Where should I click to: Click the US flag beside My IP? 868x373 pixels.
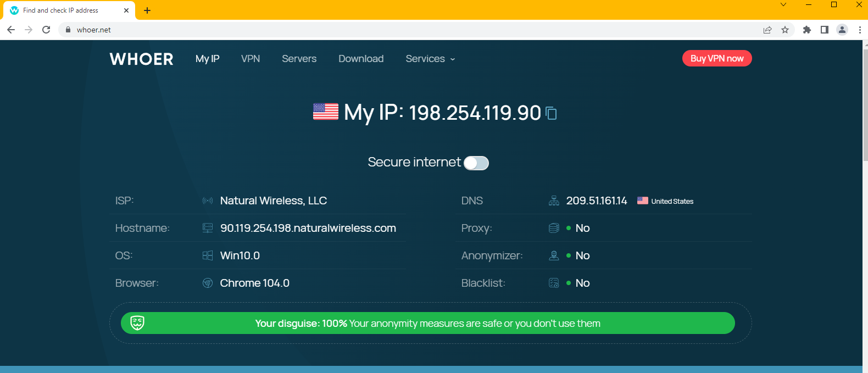[x=326, y=112]
